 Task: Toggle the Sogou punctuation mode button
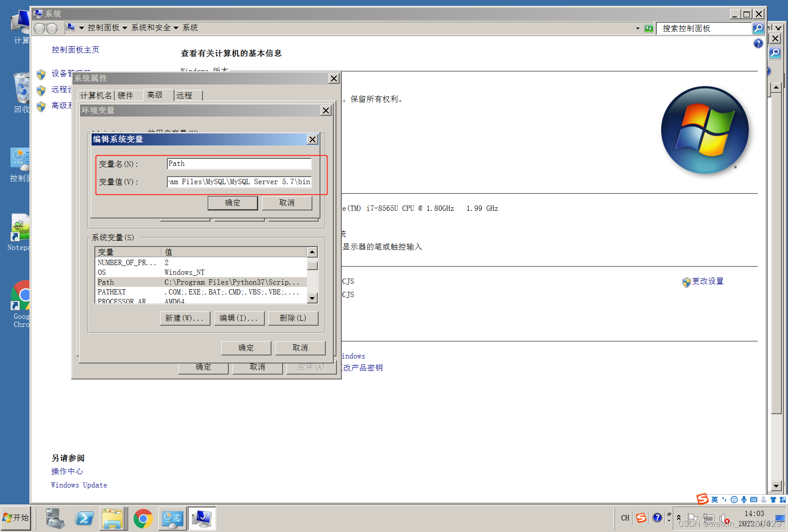(x=724, y=500)
